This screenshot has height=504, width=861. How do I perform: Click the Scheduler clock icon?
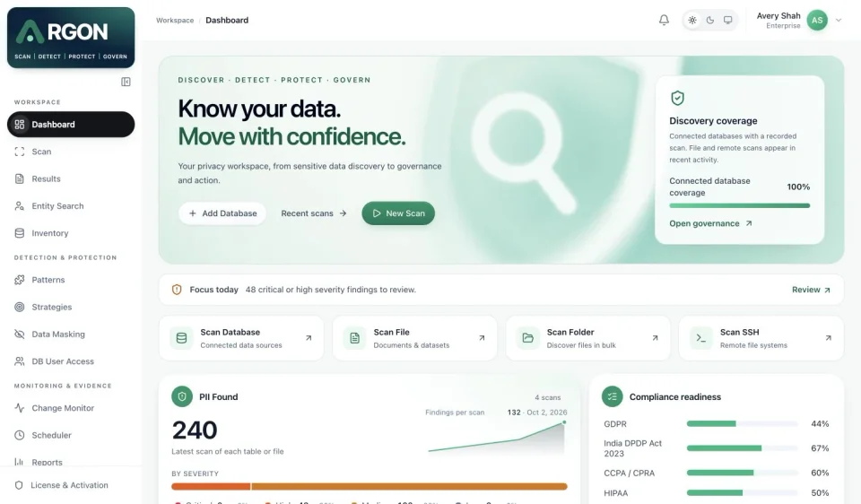click(x=19, y=435)
